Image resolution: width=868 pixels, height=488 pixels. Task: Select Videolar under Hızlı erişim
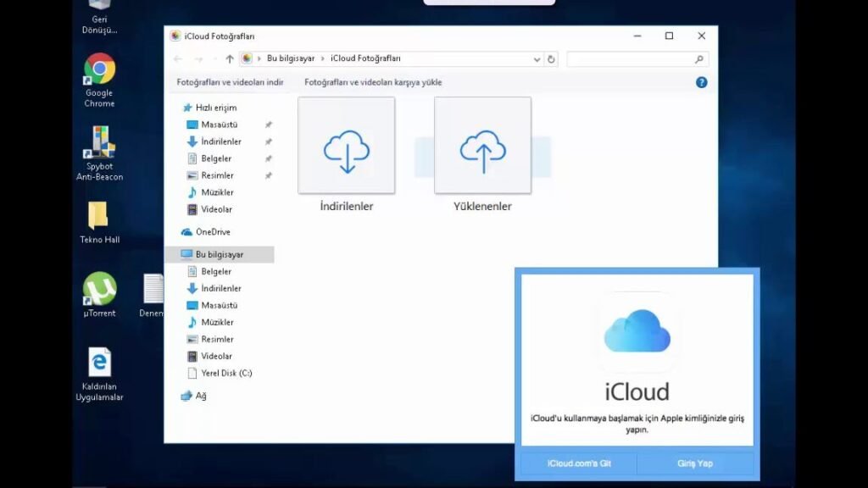pos(216,210)
